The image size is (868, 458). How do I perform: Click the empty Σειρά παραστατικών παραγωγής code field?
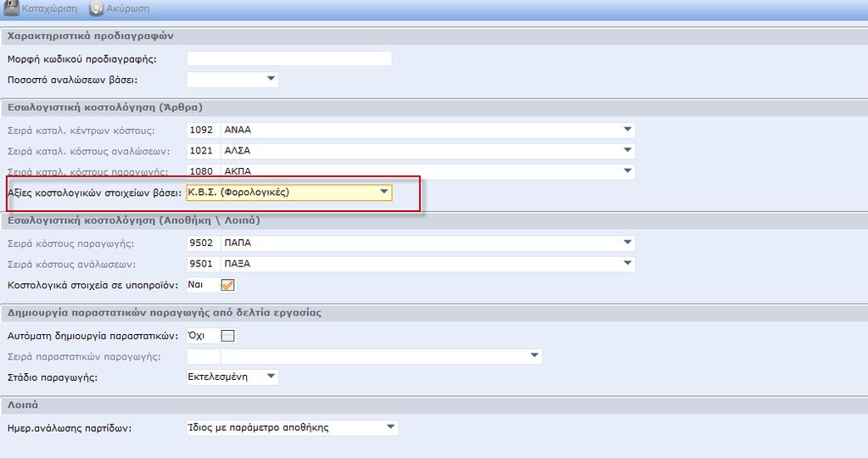click(203, 356)
